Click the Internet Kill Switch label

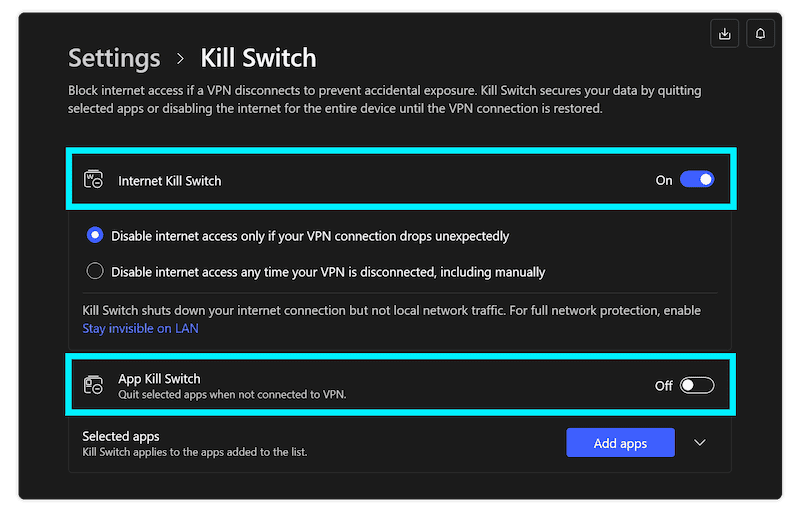[169, 181]
